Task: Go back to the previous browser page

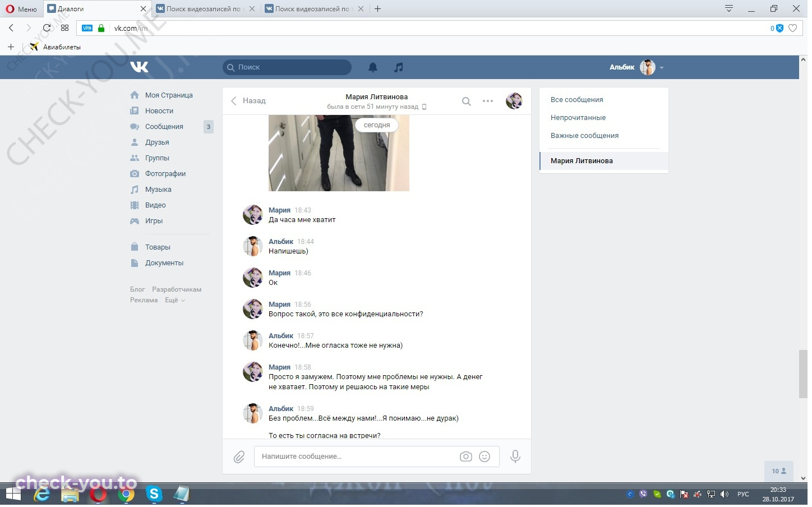Action: 11,28
